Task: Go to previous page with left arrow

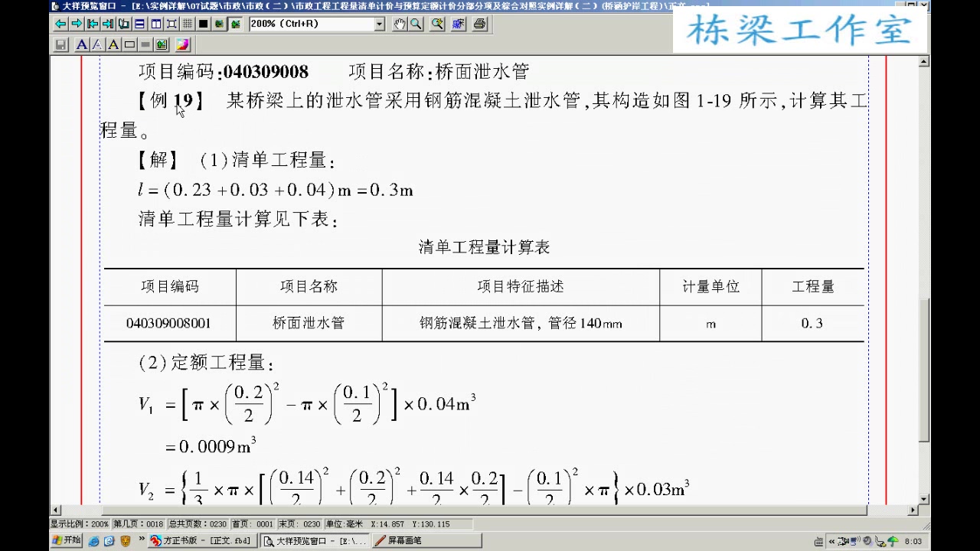Action: (60, 24)
